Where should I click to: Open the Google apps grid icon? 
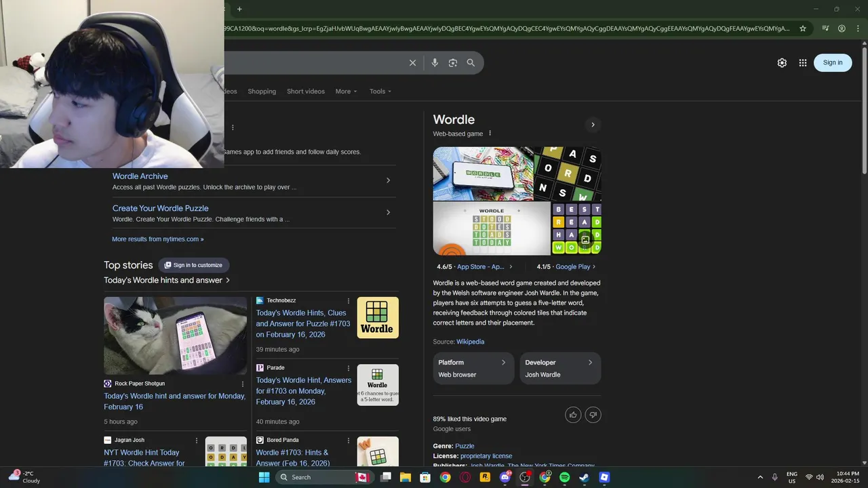[803, 62]
